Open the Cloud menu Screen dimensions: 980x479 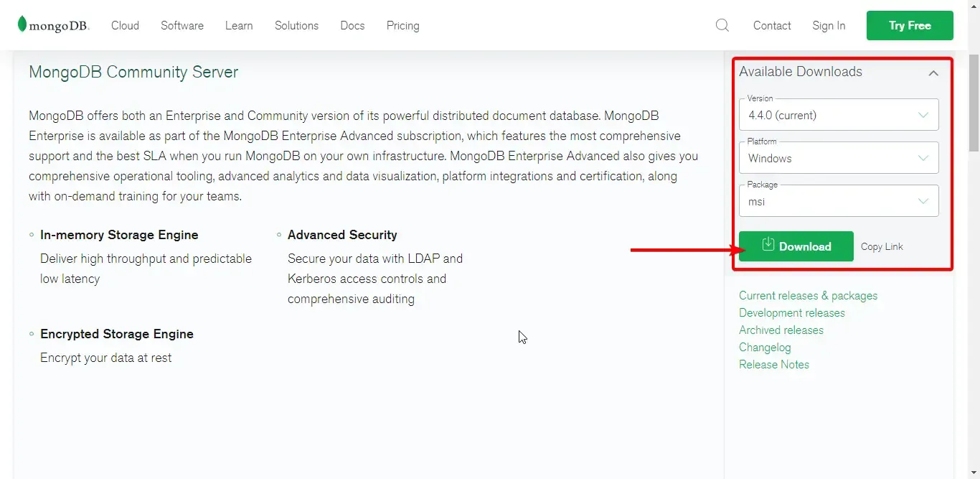[125, 25]
